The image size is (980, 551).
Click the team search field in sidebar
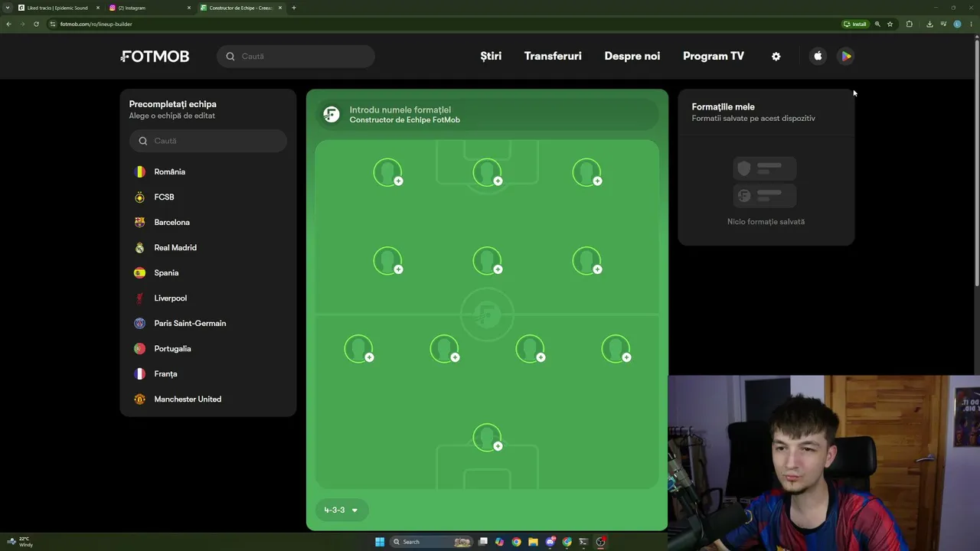tap(208, 141)
